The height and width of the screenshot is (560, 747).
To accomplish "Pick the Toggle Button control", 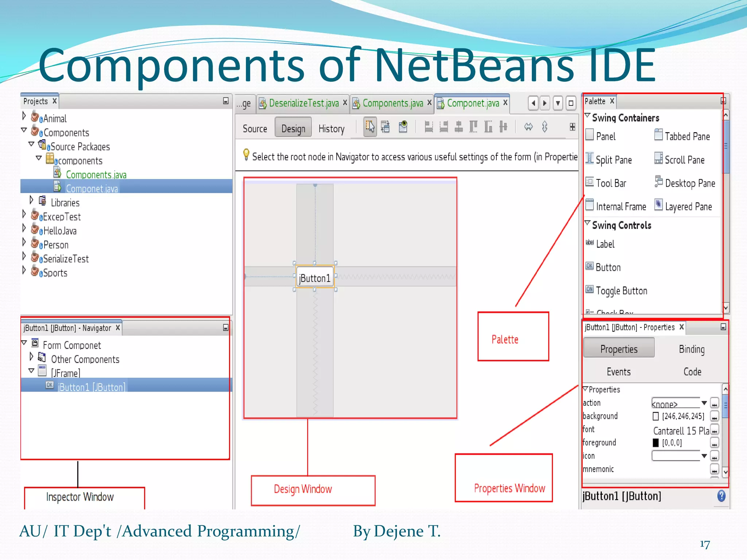I will pyautogui.click(x=616, y=291).
